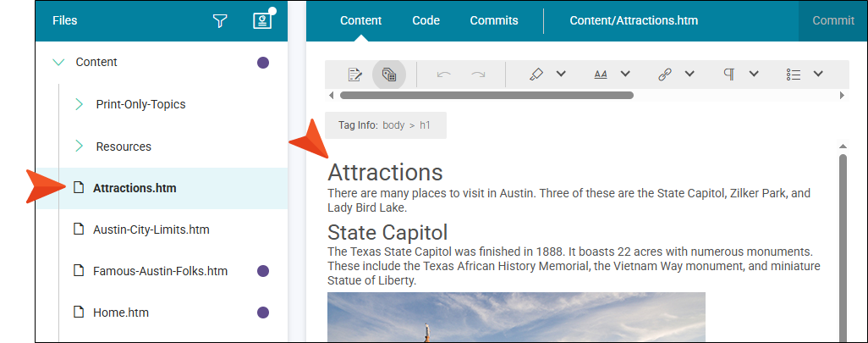The height and width of the screenshot is (343, 868).
Task: Click the Undo arrow icon
Action: (x=444, y=75)
